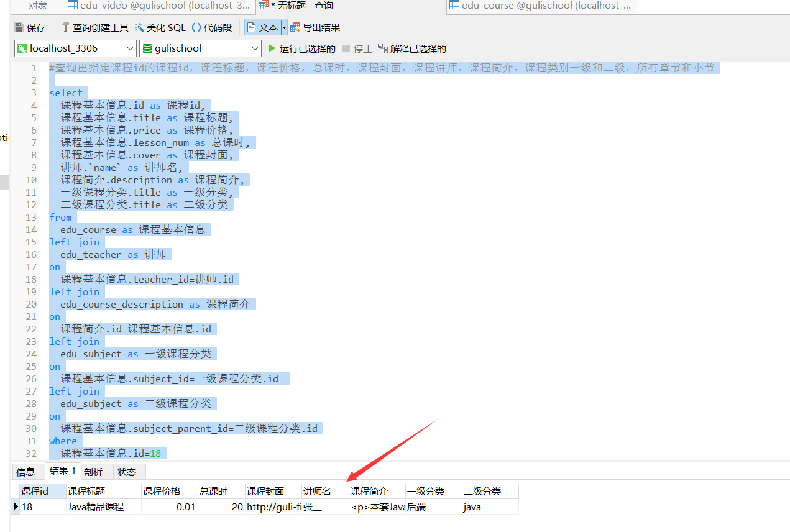The image size is (790, 532).
Task: Run the selection with 运行已选择的
Action: tap(301, 48)
